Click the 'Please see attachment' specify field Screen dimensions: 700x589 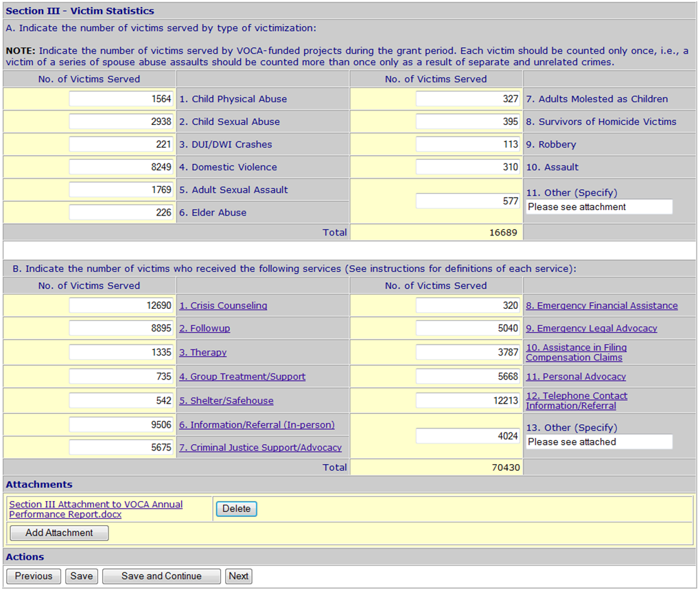(x=599, y=207)
